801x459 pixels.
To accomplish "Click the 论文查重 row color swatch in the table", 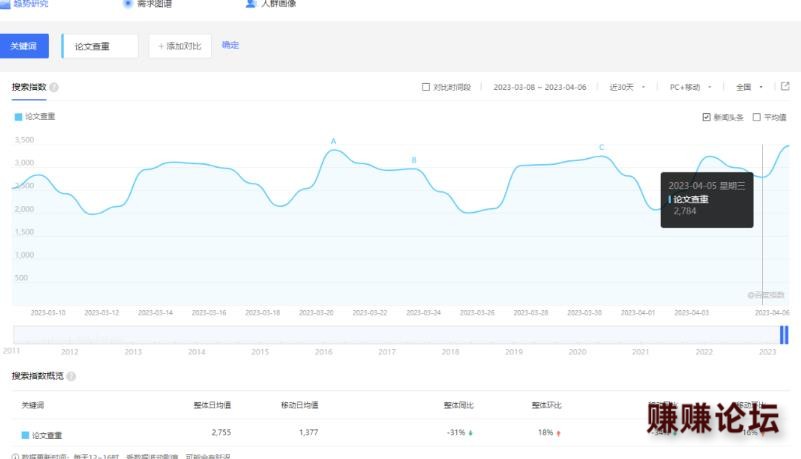I will pos(25,436).
